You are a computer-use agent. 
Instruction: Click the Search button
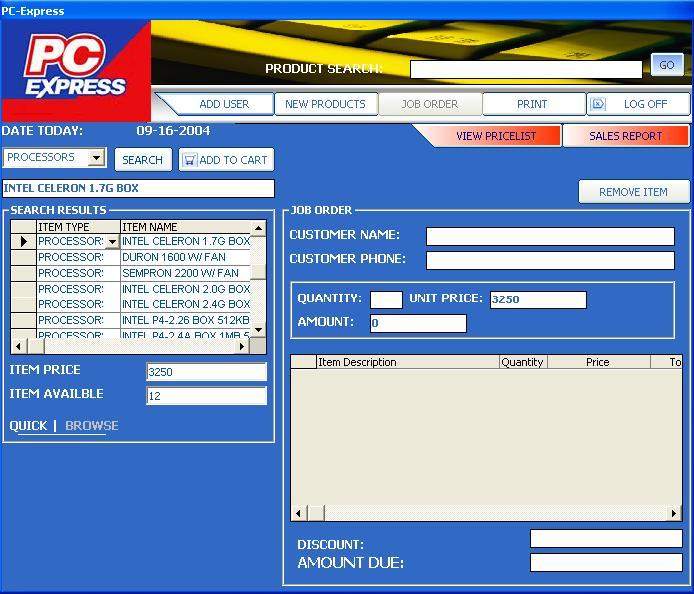click(x=143, y=160)
